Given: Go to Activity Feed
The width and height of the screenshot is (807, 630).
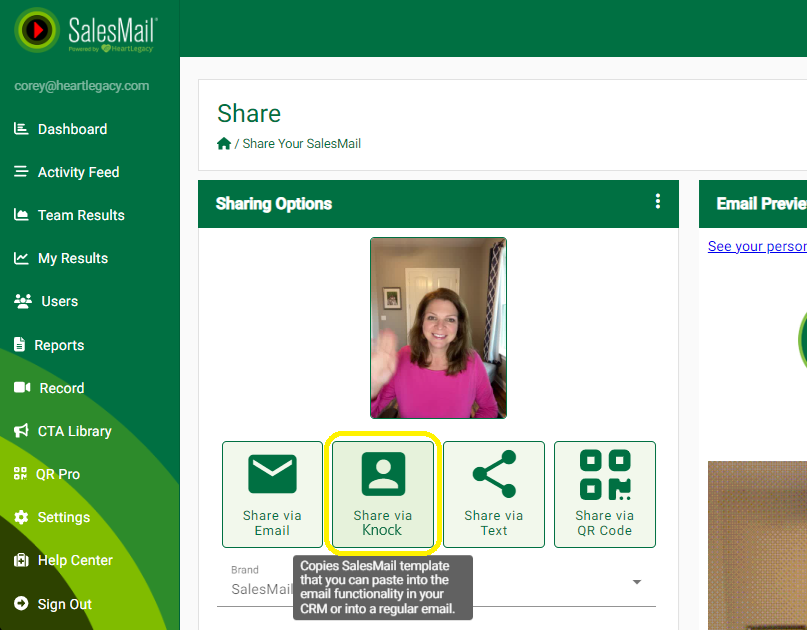Looking at the screenshot, I should pyautogui.click(x=78, y=172).
